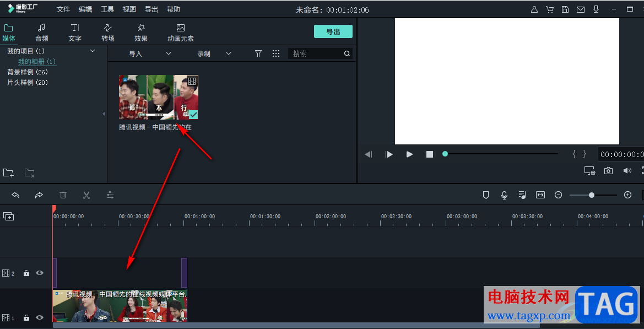Switch to the 动画元素 elements tab
This screenshot has width=644, height=329.
pyautogui.click(x=180, y=33)
